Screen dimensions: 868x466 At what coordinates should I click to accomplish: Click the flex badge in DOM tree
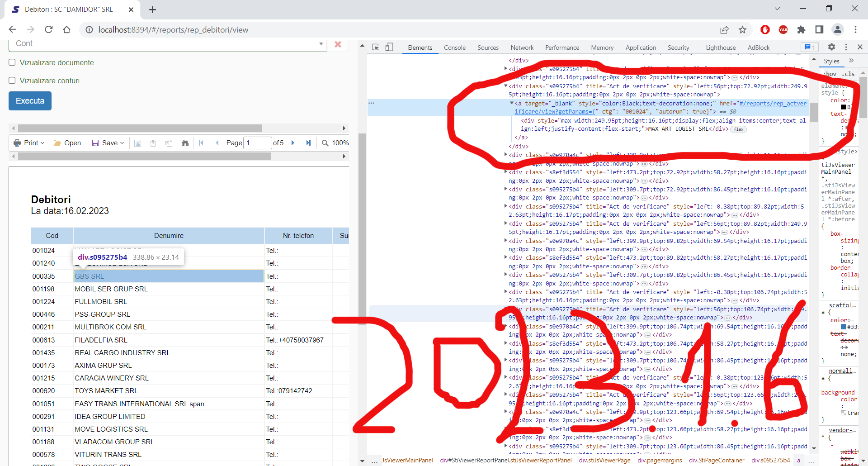tap(739, 129)
